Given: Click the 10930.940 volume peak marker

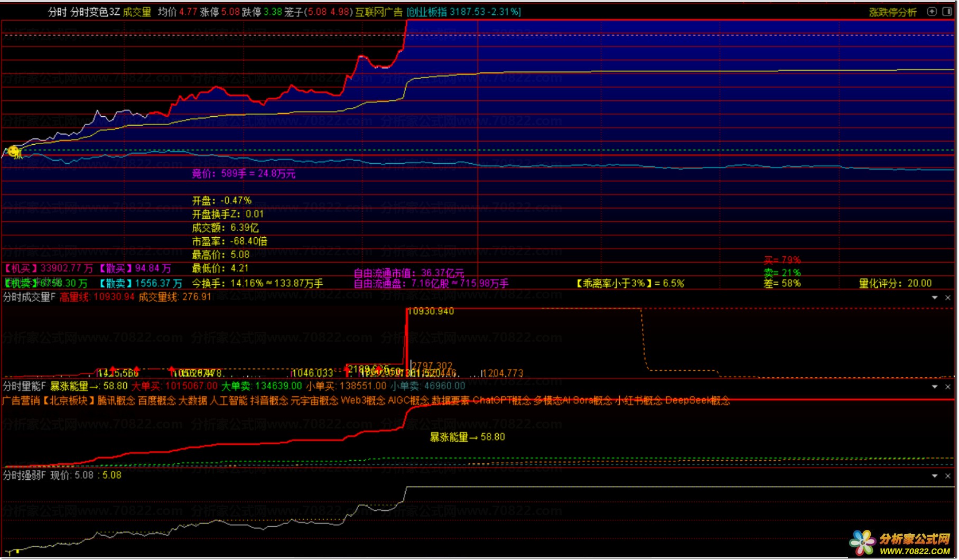Looking at the screenshot, I should coord(432,311).
